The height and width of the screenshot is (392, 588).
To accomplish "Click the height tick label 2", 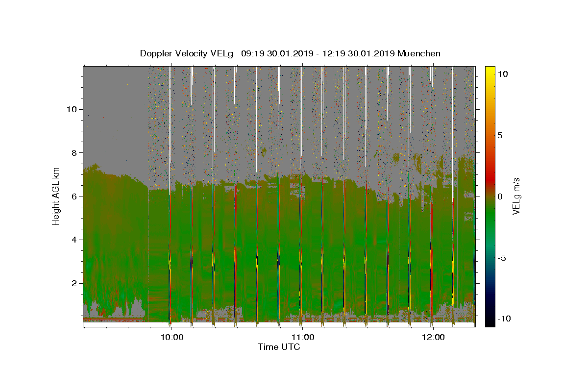I will coord(74,283).
